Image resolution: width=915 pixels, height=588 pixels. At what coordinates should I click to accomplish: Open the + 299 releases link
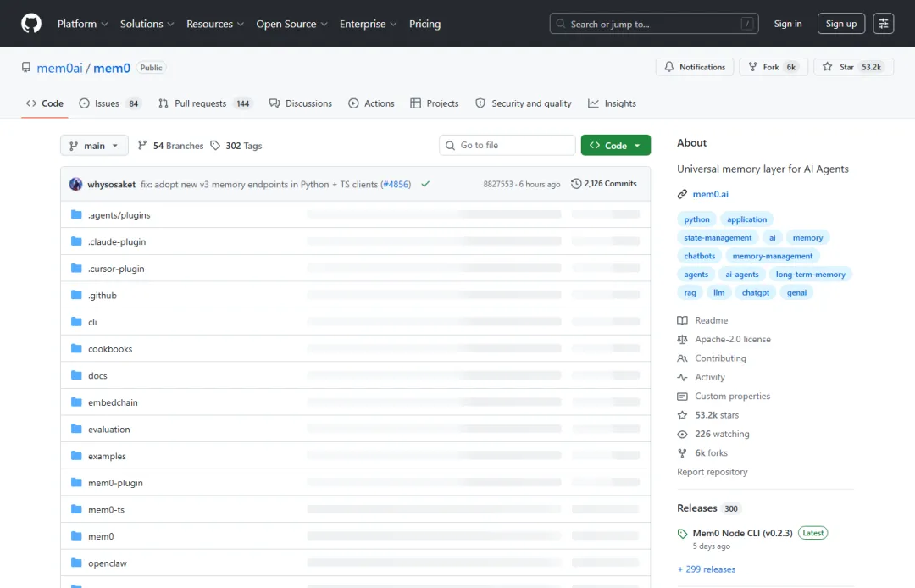click(x=706, y=569)
